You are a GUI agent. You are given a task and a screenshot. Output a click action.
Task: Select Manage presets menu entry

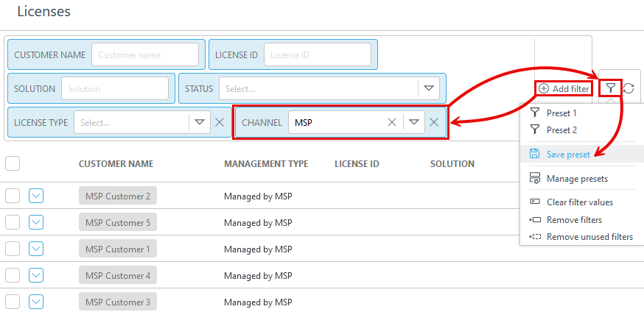tap(576, 178)
